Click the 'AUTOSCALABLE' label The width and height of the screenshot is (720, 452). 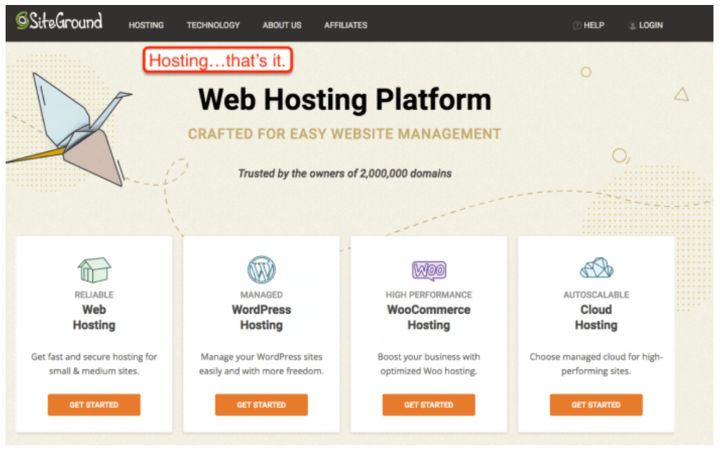tap(596, 294)
